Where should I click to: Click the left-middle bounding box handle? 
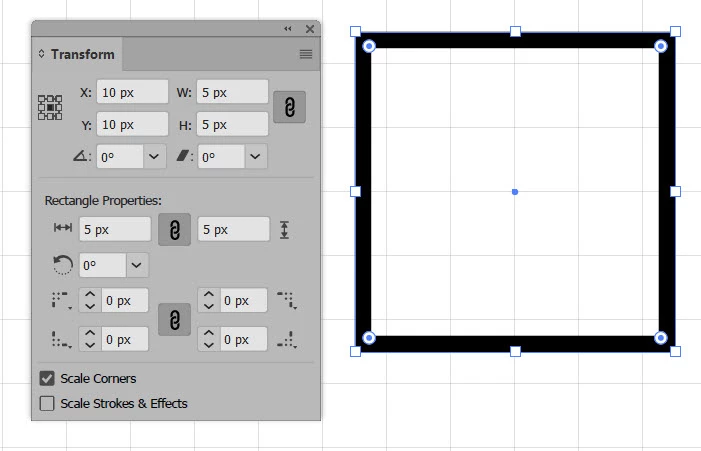click(x=355, y=191)
